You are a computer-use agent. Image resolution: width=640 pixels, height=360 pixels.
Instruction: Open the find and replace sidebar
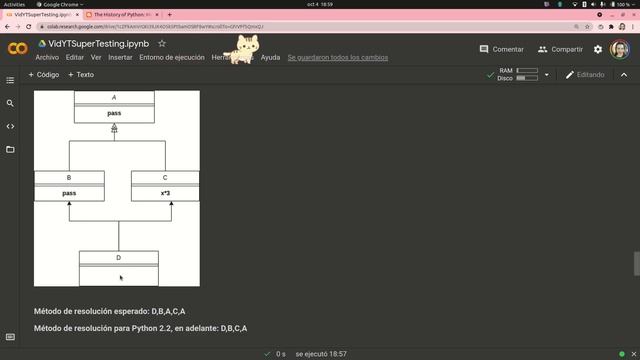coord(10,103)
